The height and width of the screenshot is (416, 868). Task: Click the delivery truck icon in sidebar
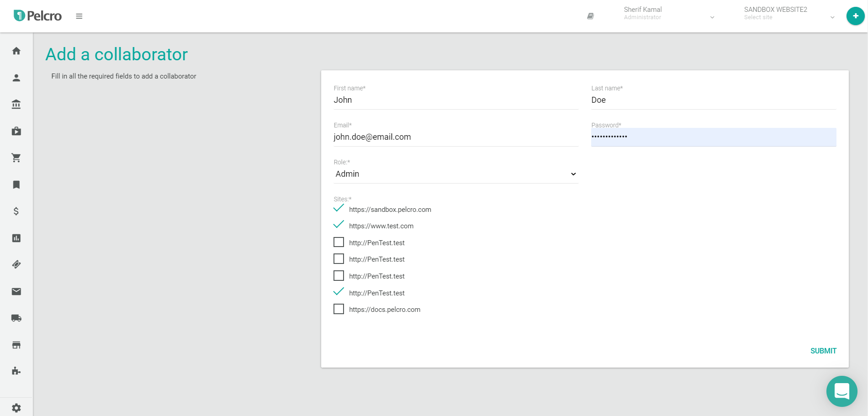click(16, 318)
